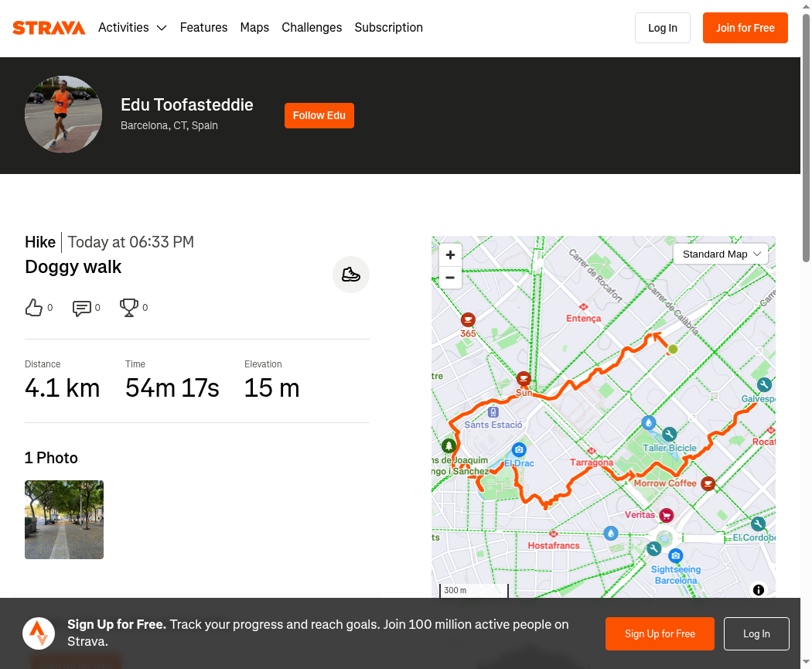The height and width of the screenshot is (669, 812).
Task: Select the Sightseeing Barcelona camera marker
Action: pyautogui.click(x=675, y=555)
